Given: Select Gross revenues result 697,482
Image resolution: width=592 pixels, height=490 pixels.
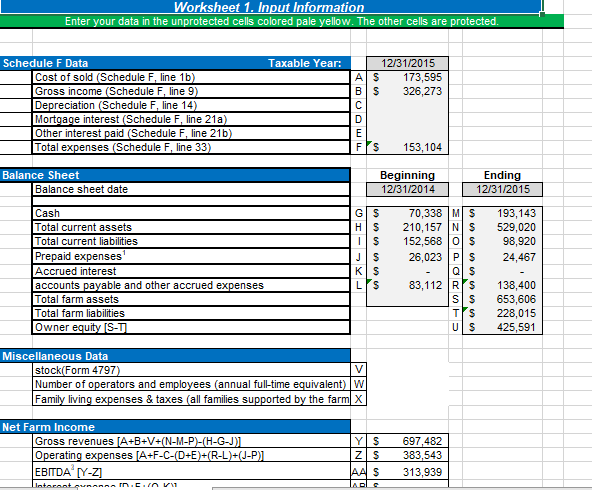Looking at the screenshot, I should point(407,441).
